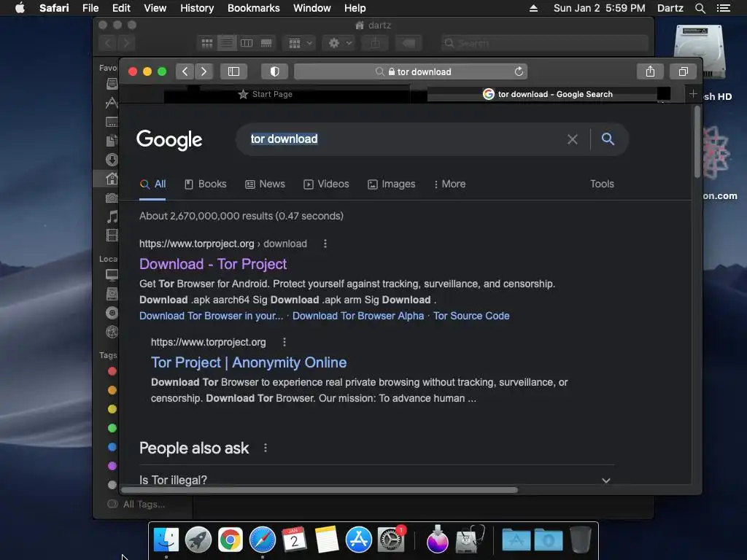The width and height of the screenshot is (747, 560).
Task: Launch Google Chrome from the Dock
Action: [230, 540]
